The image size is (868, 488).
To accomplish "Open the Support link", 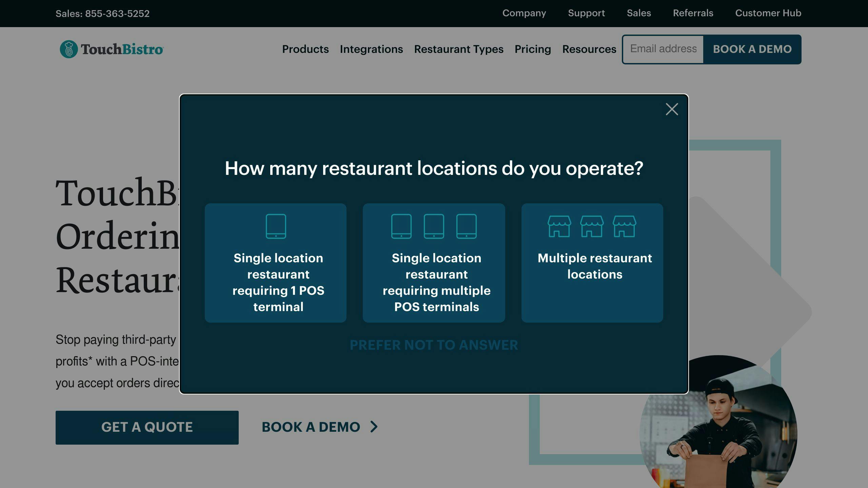I will 586,13.
